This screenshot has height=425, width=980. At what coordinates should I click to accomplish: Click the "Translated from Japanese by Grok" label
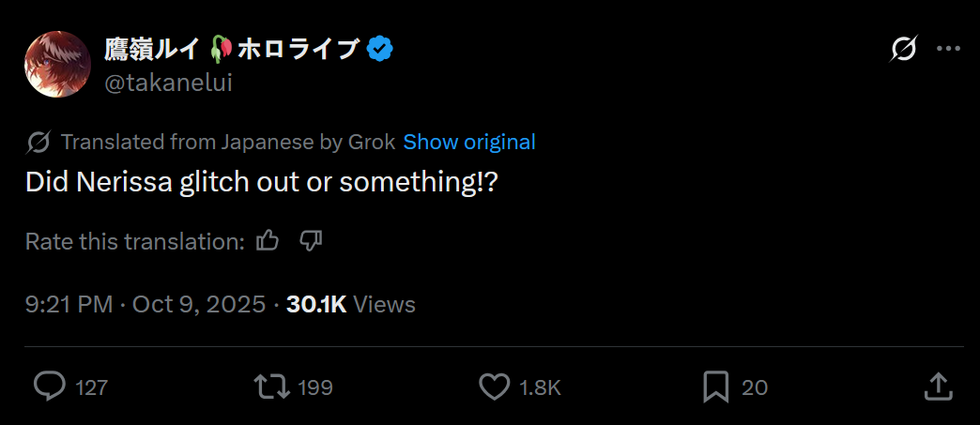click(x=228, y=143)
